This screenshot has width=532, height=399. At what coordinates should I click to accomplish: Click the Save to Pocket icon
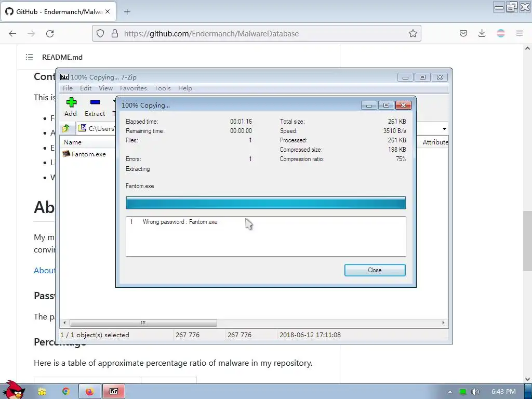[463, 33]
